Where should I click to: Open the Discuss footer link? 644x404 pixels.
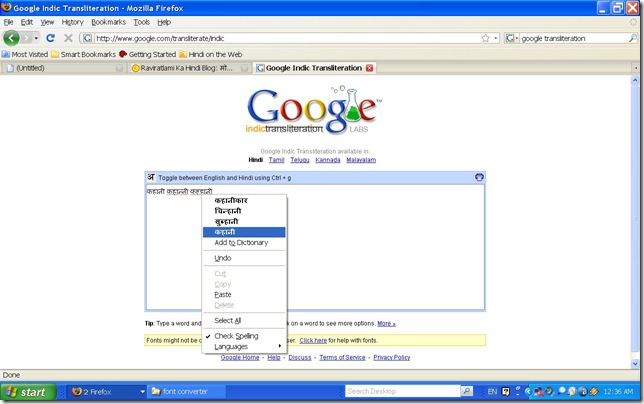[x=300, y=358]
